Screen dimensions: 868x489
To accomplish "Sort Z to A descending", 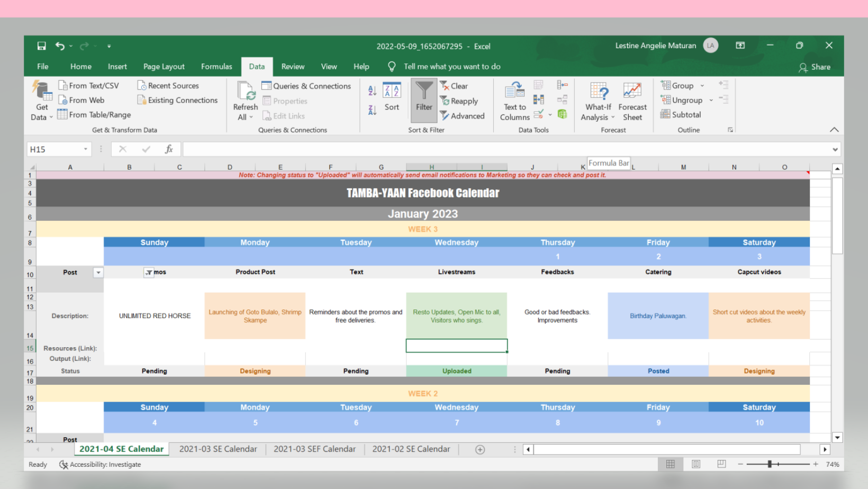I will (372, 110).
